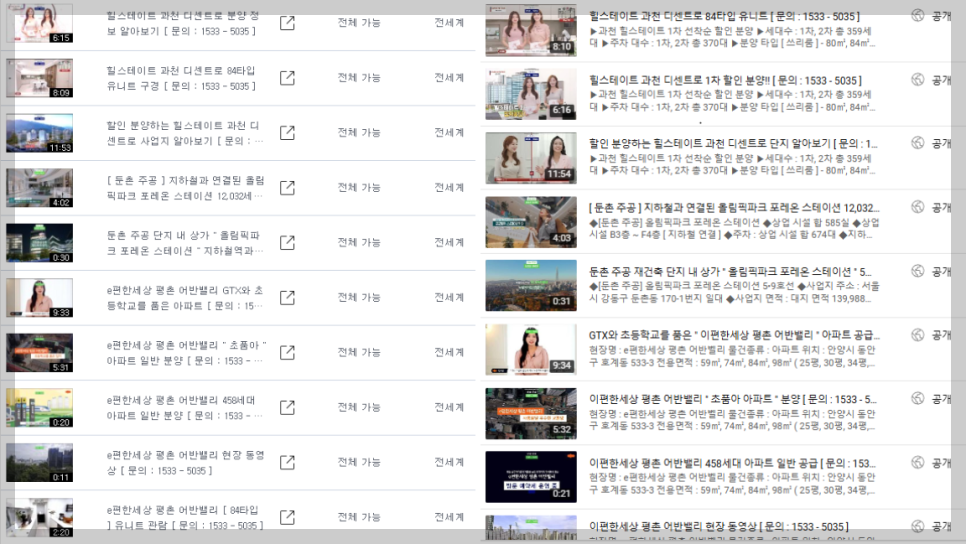966x544 pixels.
Task: Open external link icon for 9:33 GTX 아파트 row
Action: pos(287,297)
